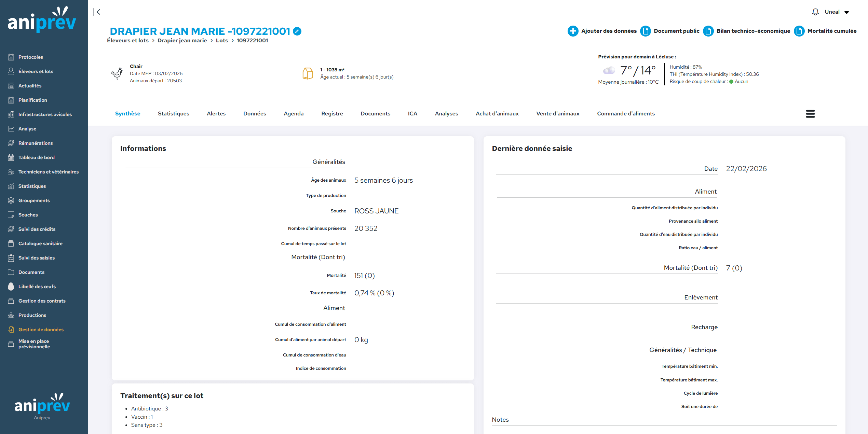The image size is (868, 434).
Task: Open the hamburger menu next to tabs
Action: 810,114
